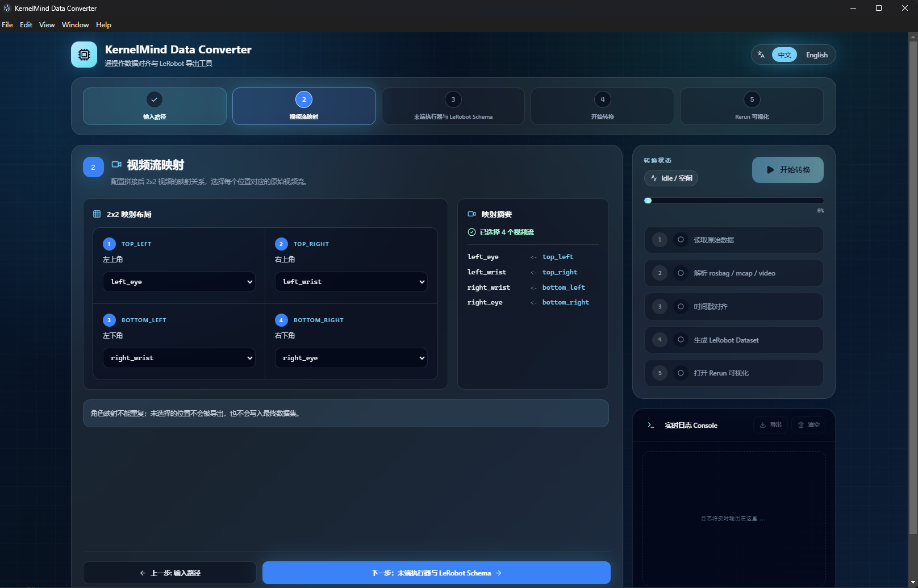Viewport: 918px width, 588px height.
Task: Click the console prompt icon beside 实时日志 Console
Action: click(651, 425)
